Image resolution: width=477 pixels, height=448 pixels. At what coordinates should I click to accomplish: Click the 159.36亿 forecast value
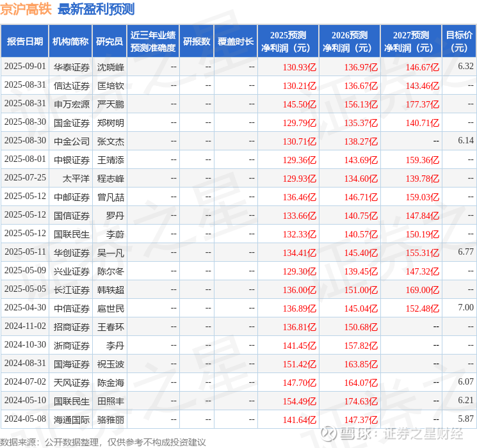[x=422, y=159]
